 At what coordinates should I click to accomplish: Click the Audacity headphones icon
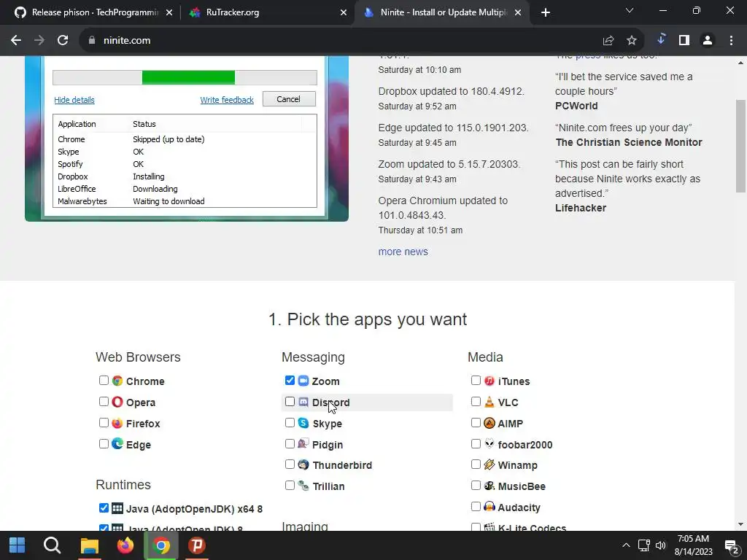(x=489, y=507)
